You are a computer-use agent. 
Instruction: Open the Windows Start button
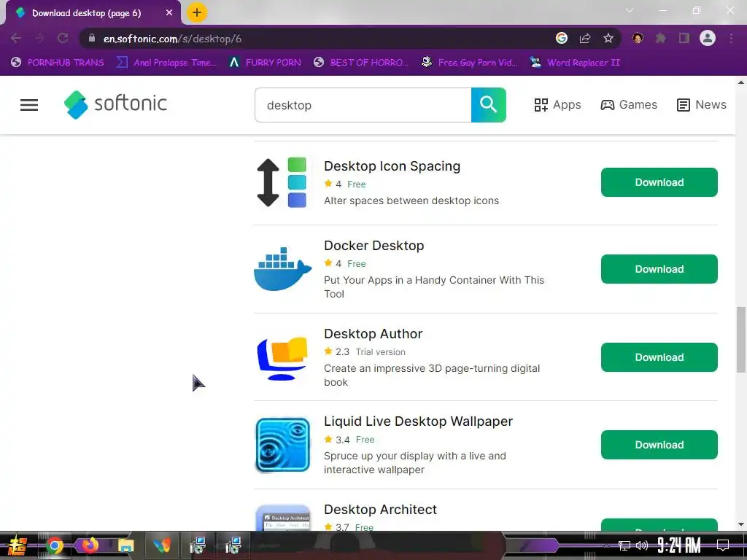[x=18, y=545]
